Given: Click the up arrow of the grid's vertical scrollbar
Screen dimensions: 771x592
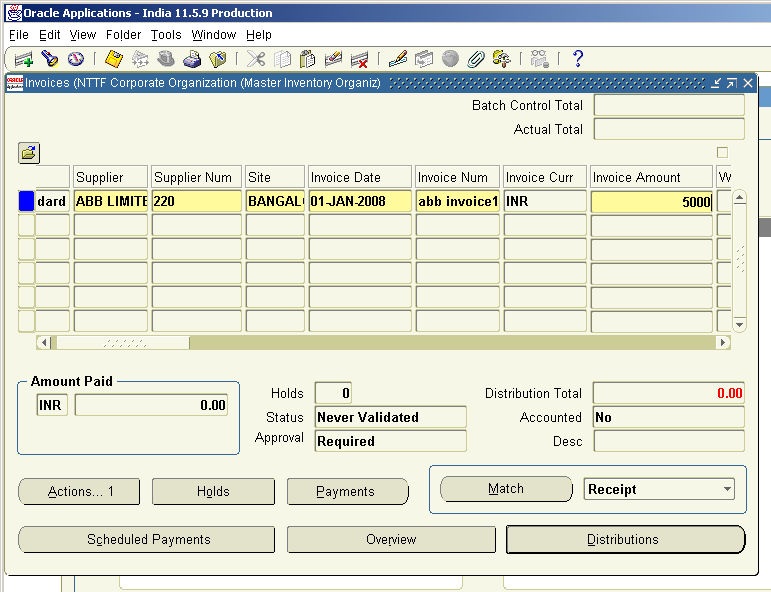Looking at the screenshot, I should click(739, 198).
